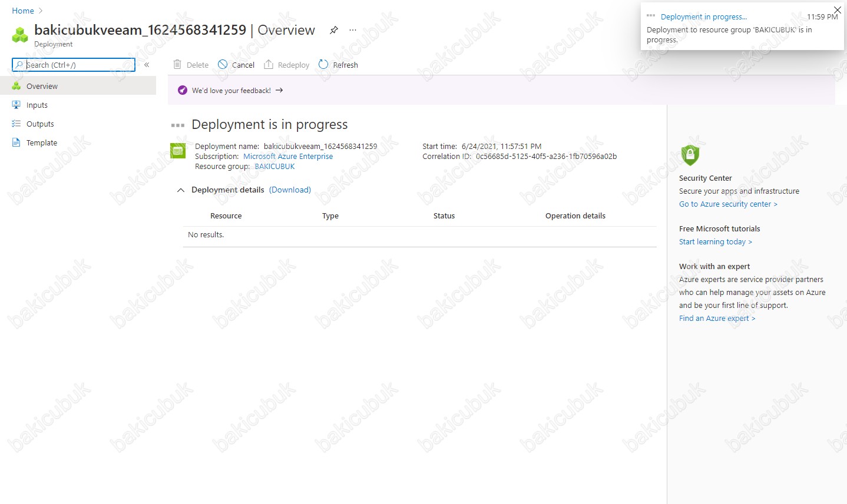This screenshot has height=504, width=847.
Task: Click the feedback rocket icon
Action: pos(183,90)
